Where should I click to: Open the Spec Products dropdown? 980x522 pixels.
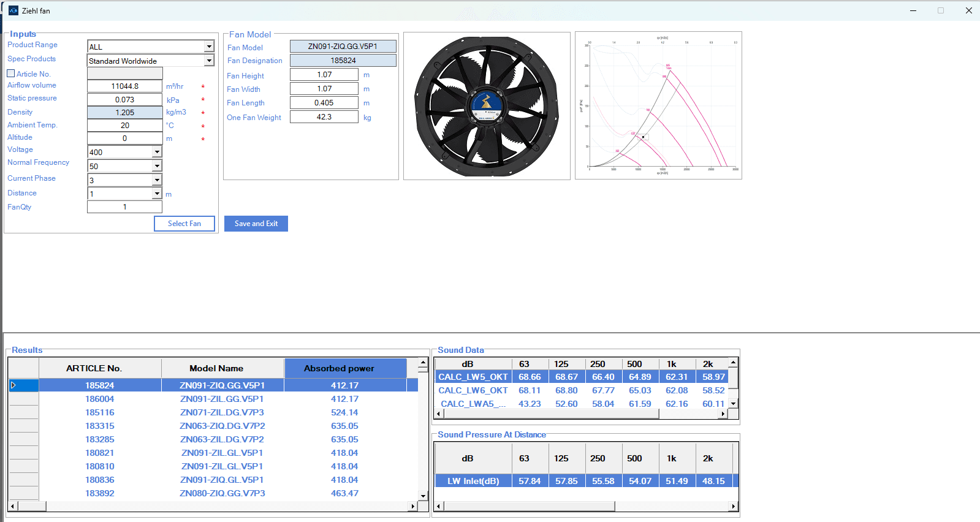(209, 61)
